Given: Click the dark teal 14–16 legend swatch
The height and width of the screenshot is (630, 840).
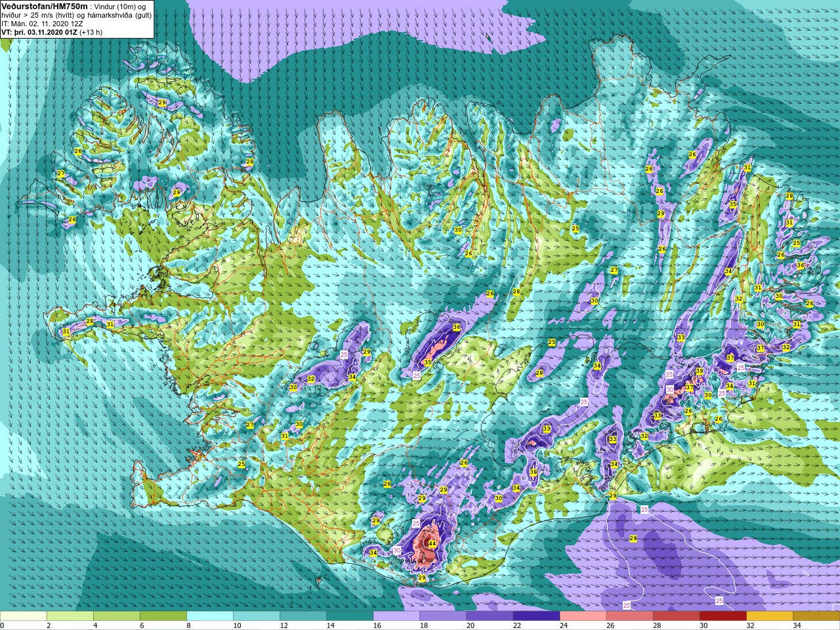Looking at the screenshot, I should (x=350, y=616).
